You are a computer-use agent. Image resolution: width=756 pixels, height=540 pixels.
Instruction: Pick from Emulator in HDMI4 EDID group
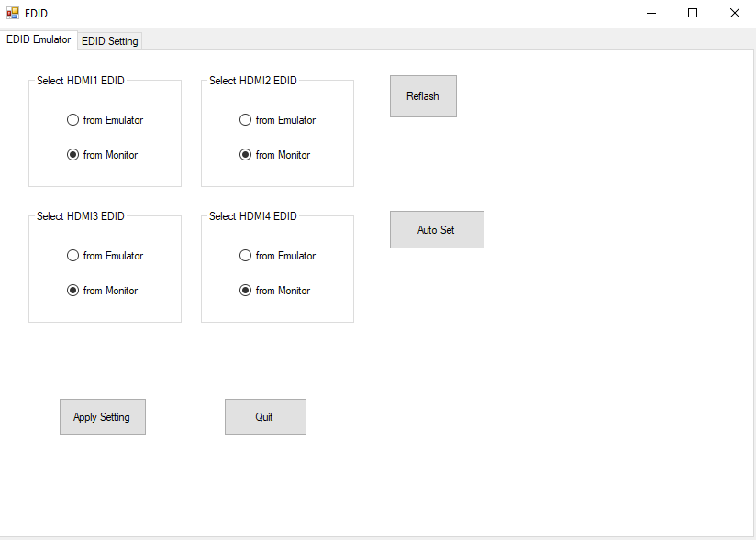pyautogui.click(x=245, y=256)
